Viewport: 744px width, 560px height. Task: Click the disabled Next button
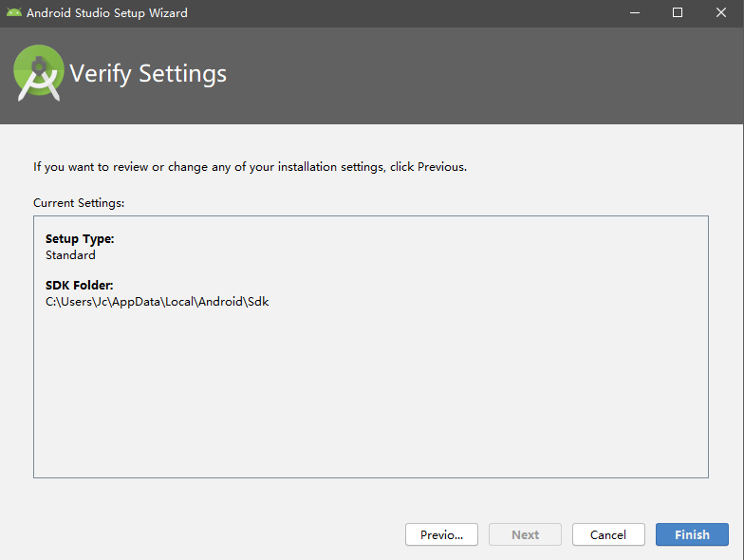(x=525, y=534)
